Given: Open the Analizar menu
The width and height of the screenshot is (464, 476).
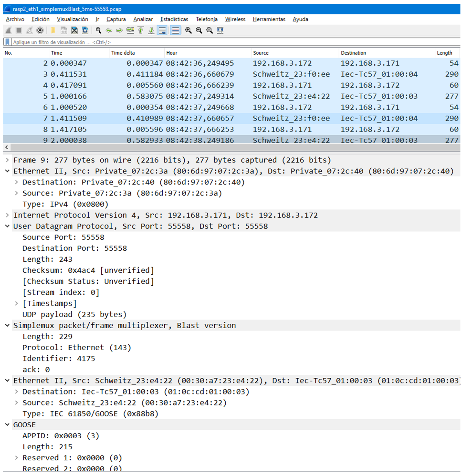Looking at the screenshot, I should pos(143,19).
